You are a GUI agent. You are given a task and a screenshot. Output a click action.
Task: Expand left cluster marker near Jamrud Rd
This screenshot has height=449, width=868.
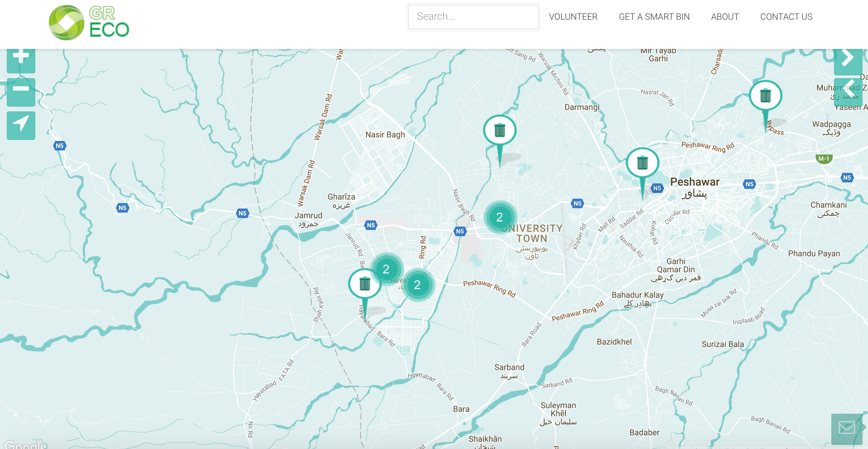pos(386,269)
